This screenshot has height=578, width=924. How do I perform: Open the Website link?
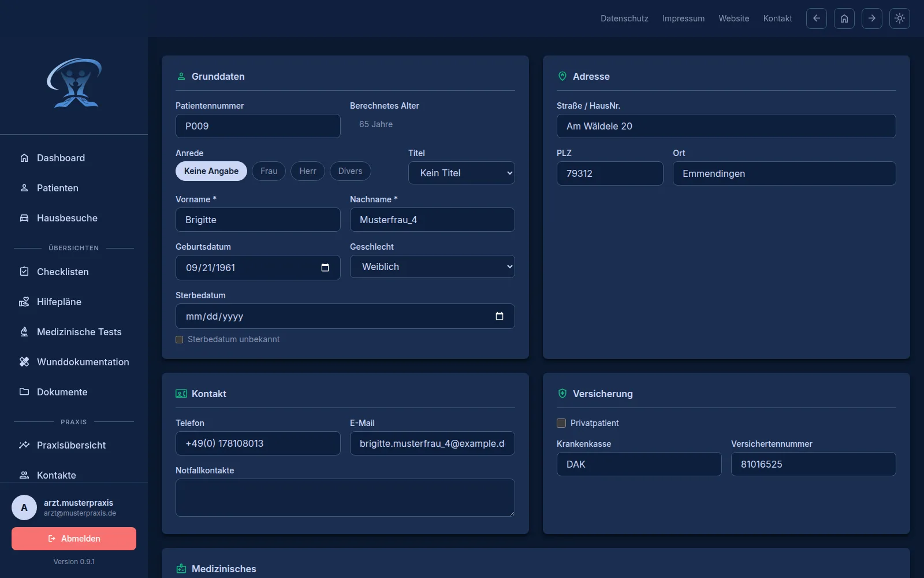click(x=734, y=18)
